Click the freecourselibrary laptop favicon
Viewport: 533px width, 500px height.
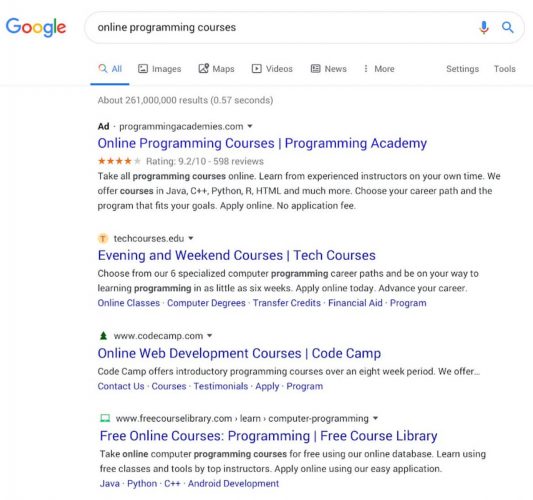pos(105,418)
